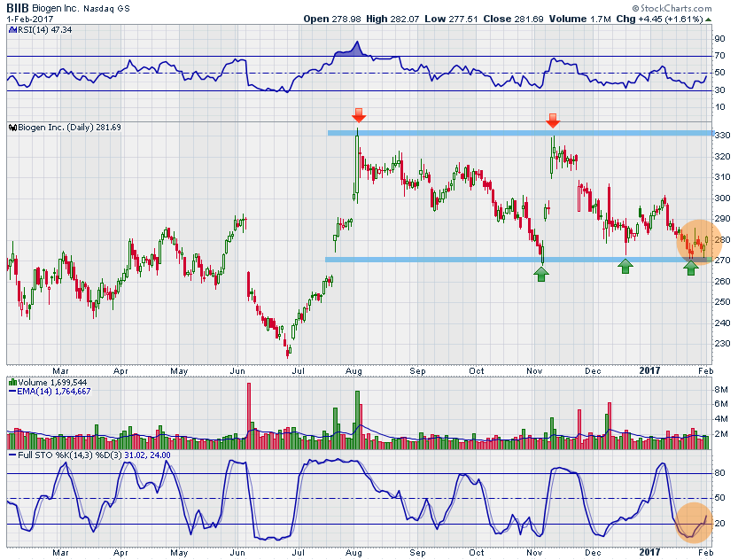Click the Full STO line legend icon
Image resolution: width=738 pixels, height=560 pixels.
point(12,455)
